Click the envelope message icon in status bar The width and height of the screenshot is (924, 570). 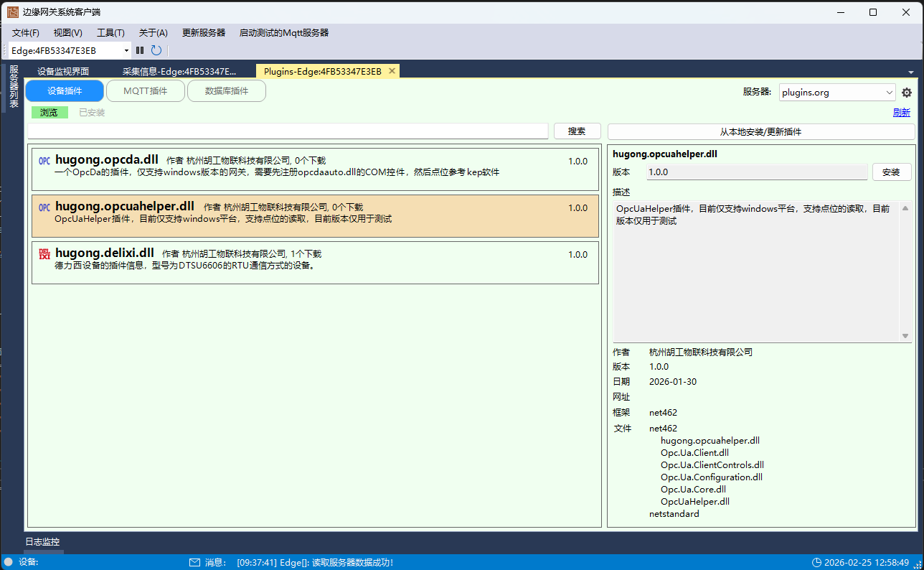[194, 562]
